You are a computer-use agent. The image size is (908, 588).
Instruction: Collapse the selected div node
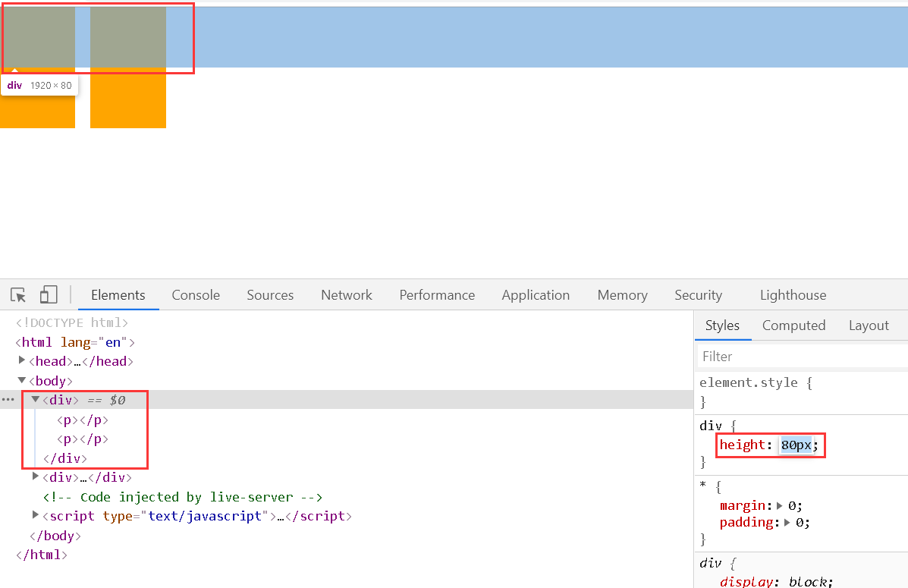(x=36, y=399)
